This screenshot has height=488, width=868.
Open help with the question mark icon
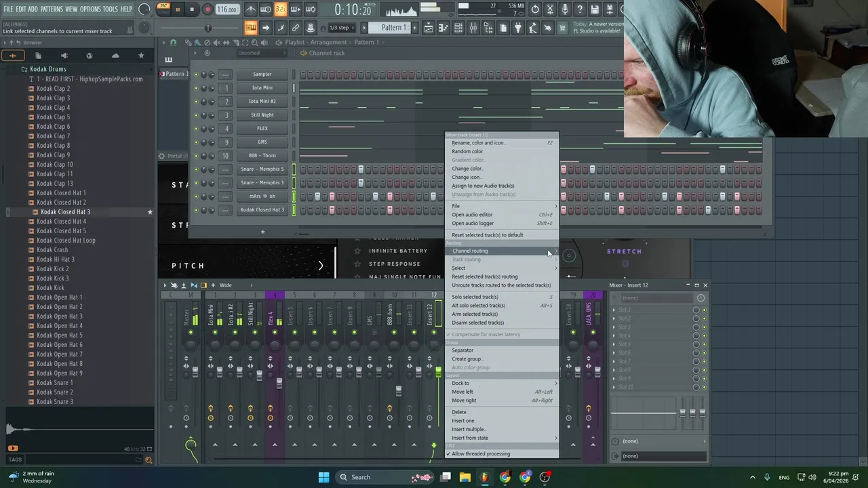pos(580,9)
